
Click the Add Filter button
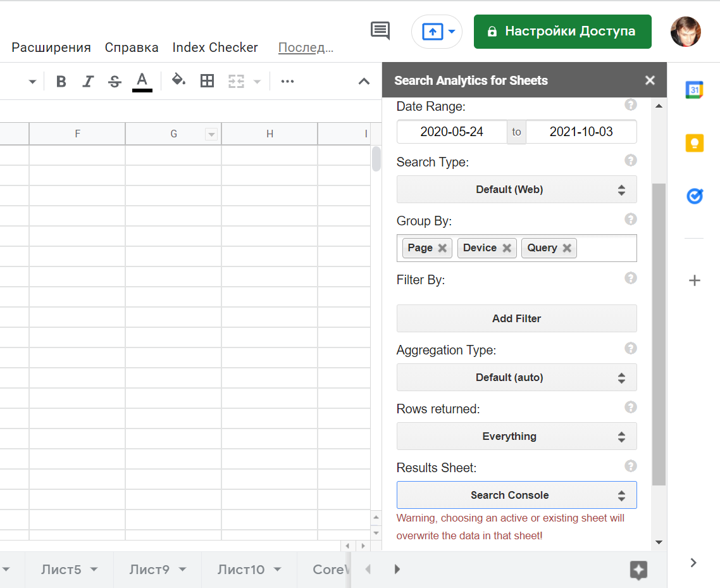(x=516, y=318)
